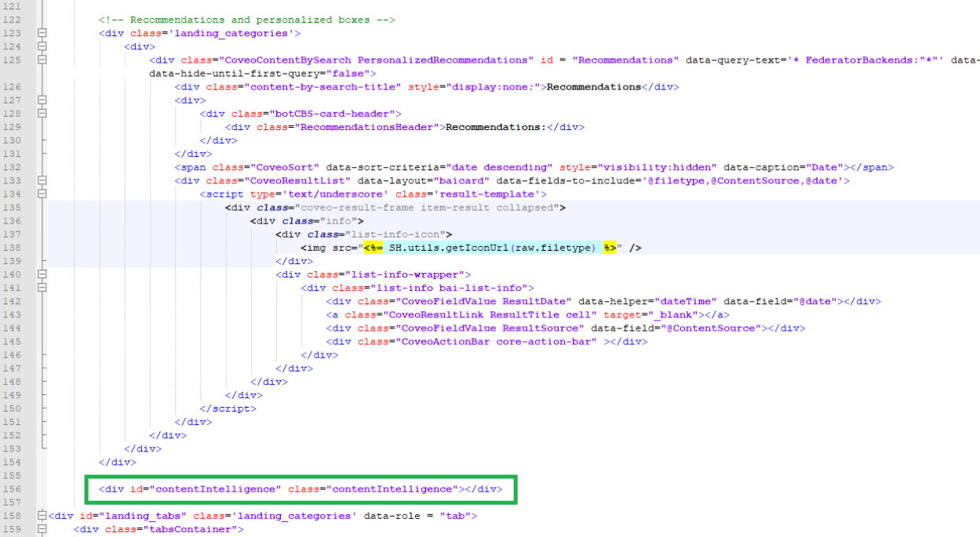Collapse the CoveoResultList div fold at line 133
Viewport: 980px width, 537px height.
coord(42,180)
